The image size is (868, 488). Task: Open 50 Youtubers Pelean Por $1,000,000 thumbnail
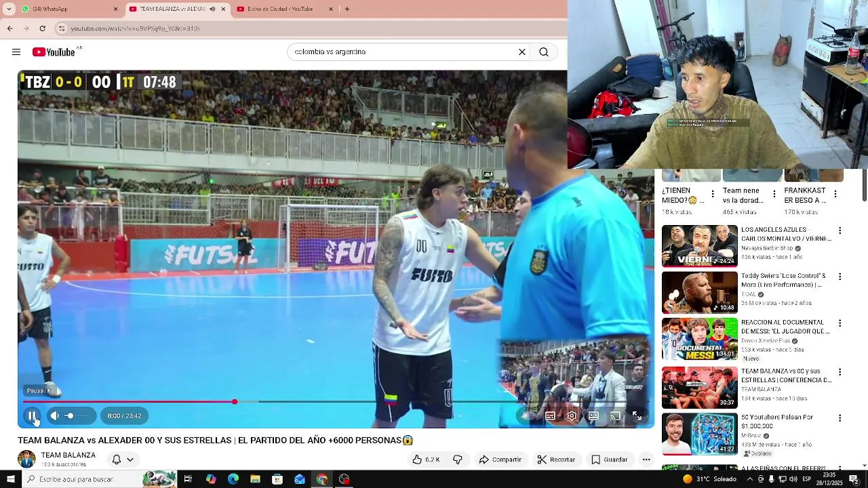(x=699, y=434)
